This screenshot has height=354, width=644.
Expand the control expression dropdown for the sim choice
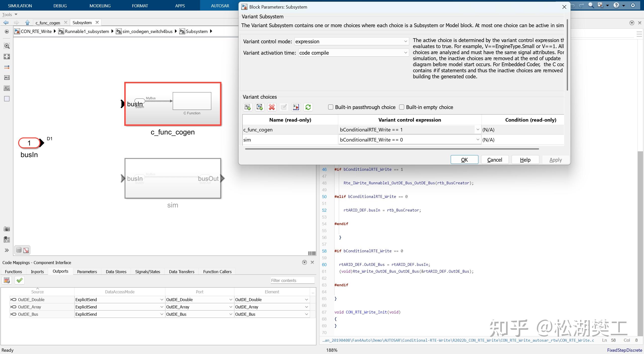(477, 139)
